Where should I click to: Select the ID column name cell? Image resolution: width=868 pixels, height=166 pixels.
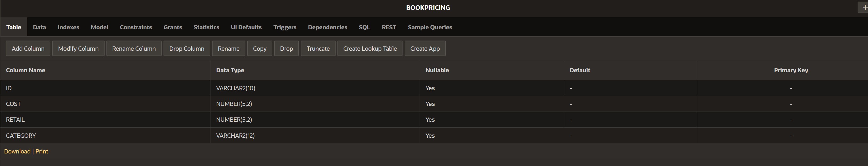coord(105,88)
